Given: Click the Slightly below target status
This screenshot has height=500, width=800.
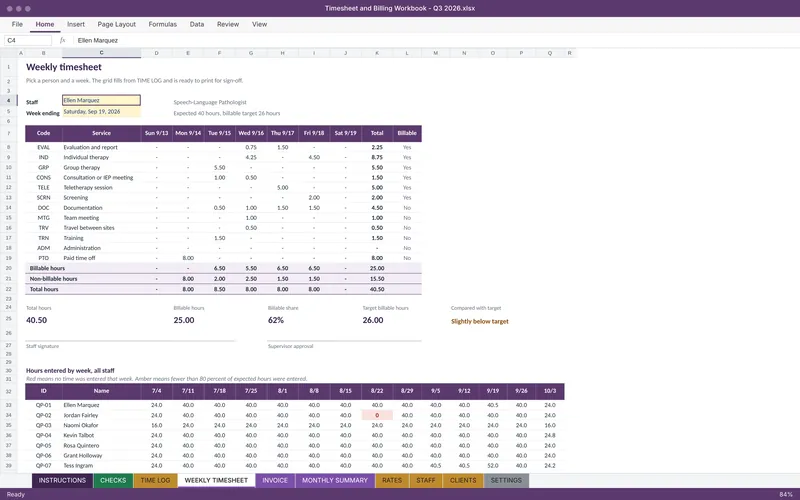Looking at the screenshot, I should (480, 321).
